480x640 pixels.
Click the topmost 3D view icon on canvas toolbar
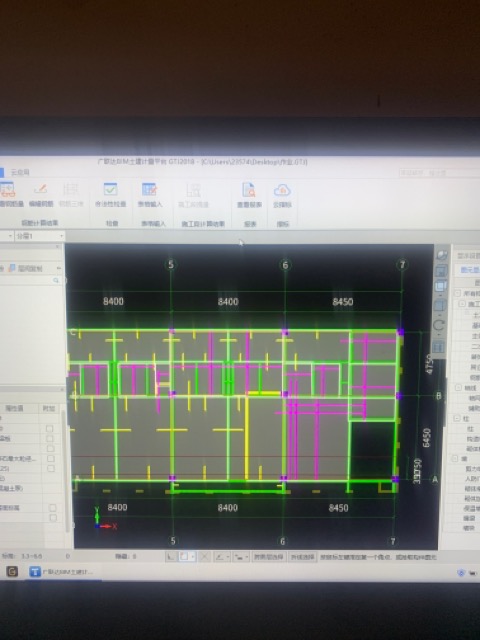(x=442, y=255)
